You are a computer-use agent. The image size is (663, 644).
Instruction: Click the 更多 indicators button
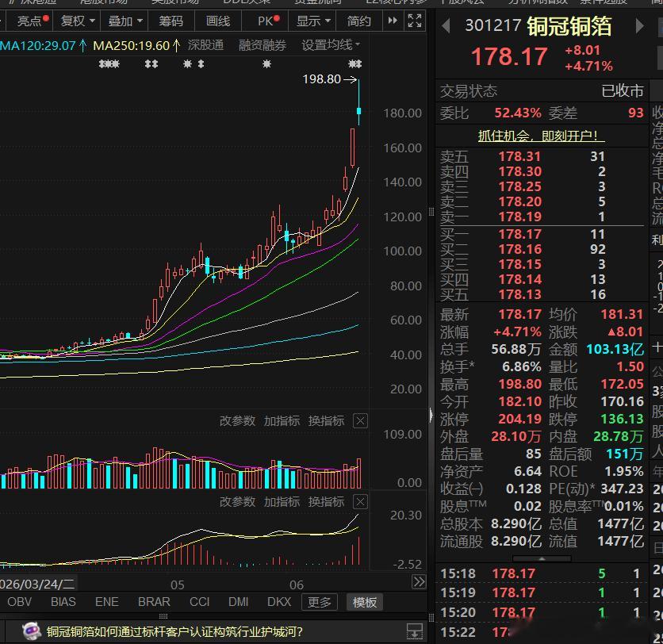coord(320,602)
